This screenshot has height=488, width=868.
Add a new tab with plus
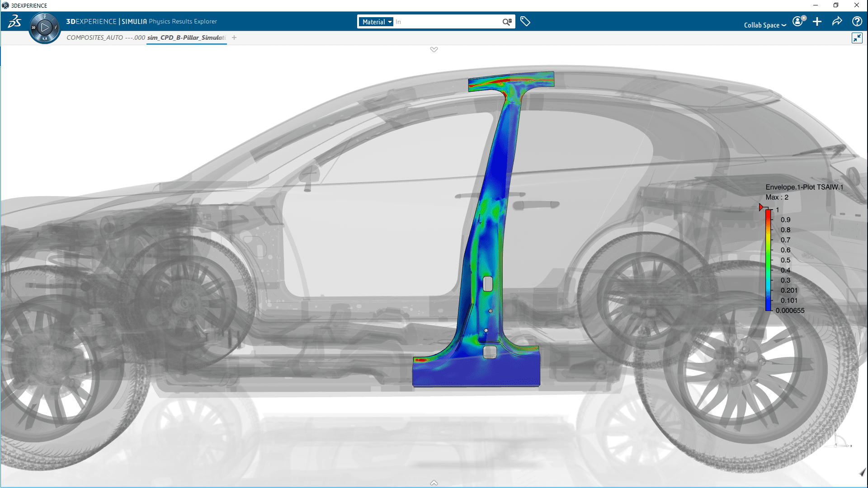click(234, 38)
